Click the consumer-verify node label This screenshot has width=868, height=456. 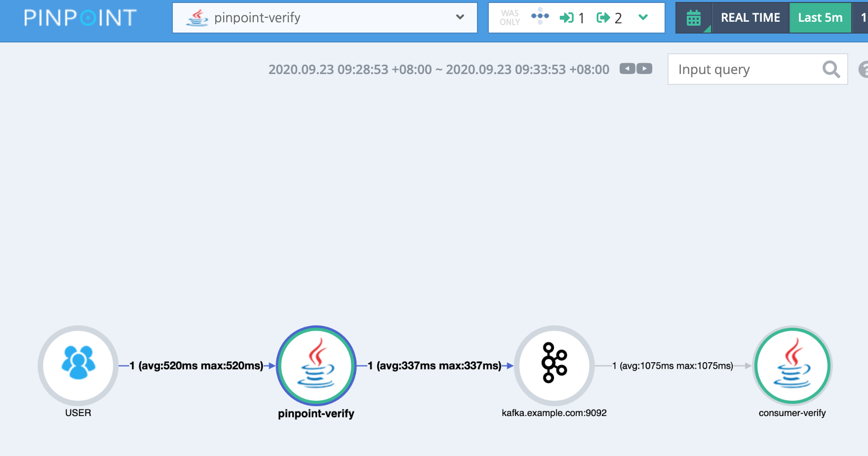pyautogui.click(x=792, y=413)
